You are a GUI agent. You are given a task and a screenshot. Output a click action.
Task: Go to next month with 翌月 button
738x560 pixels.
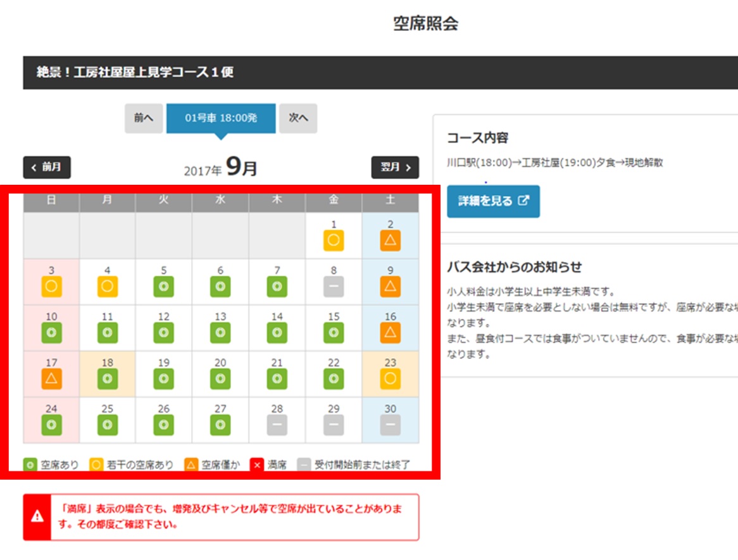pyautogui.click(x=395, y=168)
